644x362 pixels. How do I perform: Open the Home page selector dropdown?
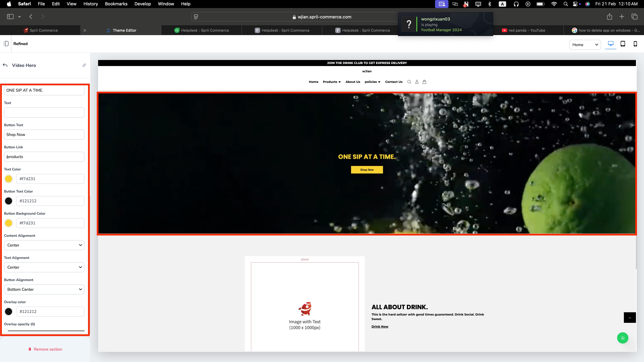(x=585, y=45)
